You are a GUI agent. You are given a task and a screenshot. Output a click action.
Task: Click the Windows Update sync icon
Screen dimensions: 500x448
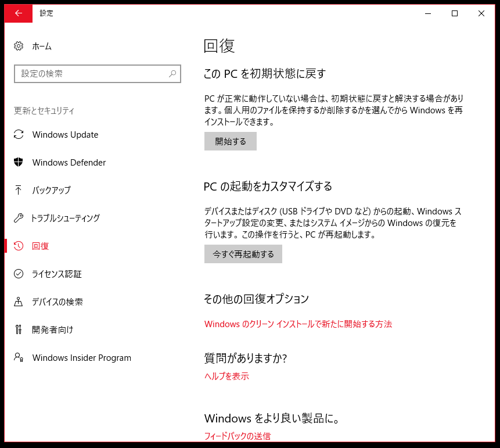(x=18, y=134)
